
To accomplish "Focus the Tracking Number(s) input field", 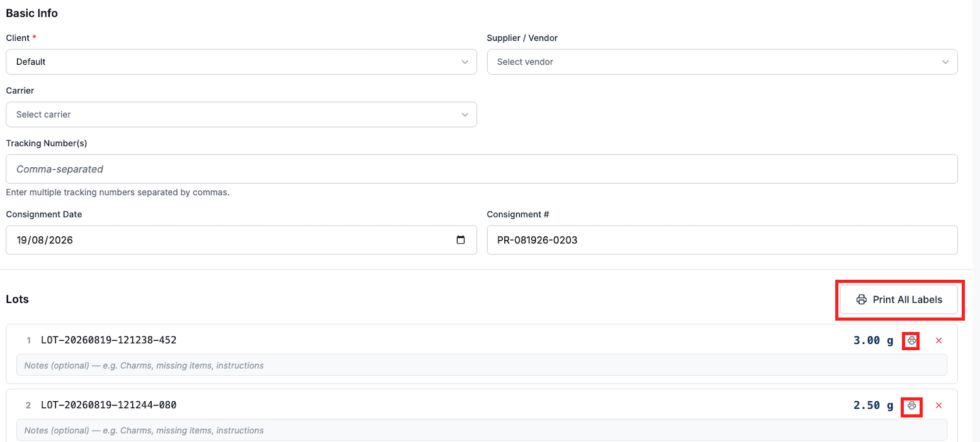I will point(482,169).
